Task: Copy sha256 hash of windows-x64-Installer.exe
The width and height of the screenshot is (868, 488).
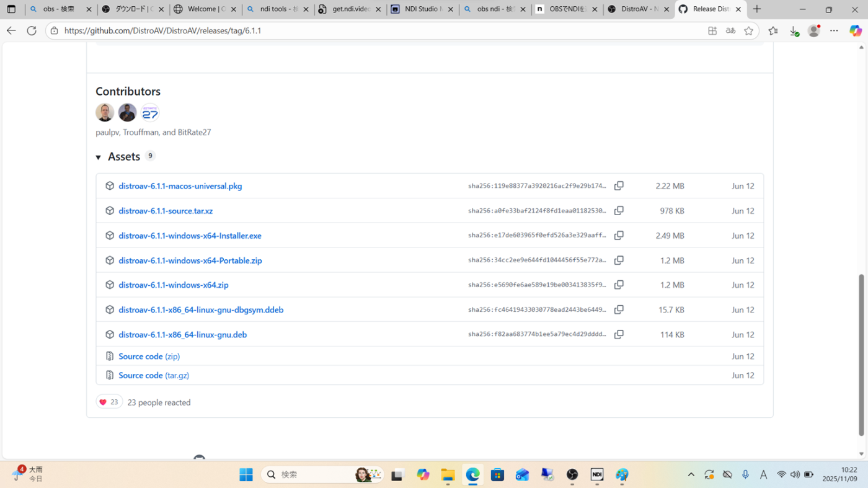Action: pyautogui.click(x=619, y=236)
